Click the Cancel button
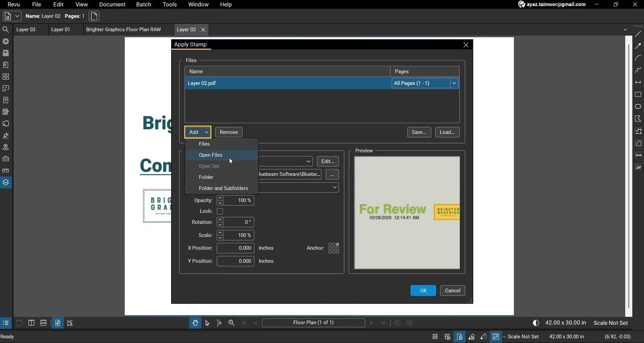 tap(452, 291)
